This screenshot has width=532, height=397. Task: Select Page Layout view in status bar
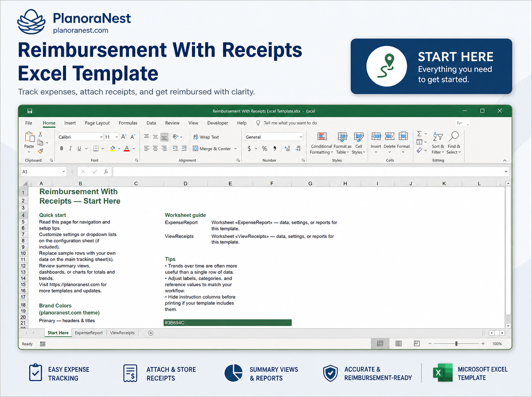click(x=399, y=343)
